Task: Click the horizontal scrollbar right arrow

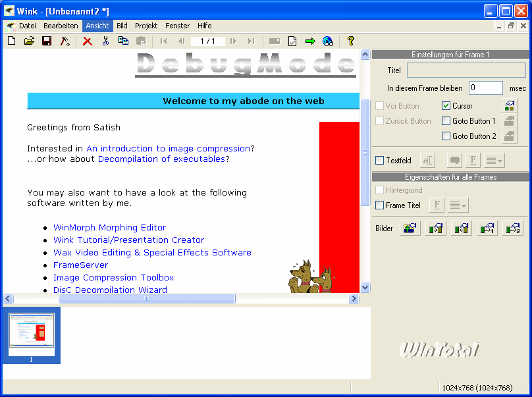Action: [x=354, y=299]
